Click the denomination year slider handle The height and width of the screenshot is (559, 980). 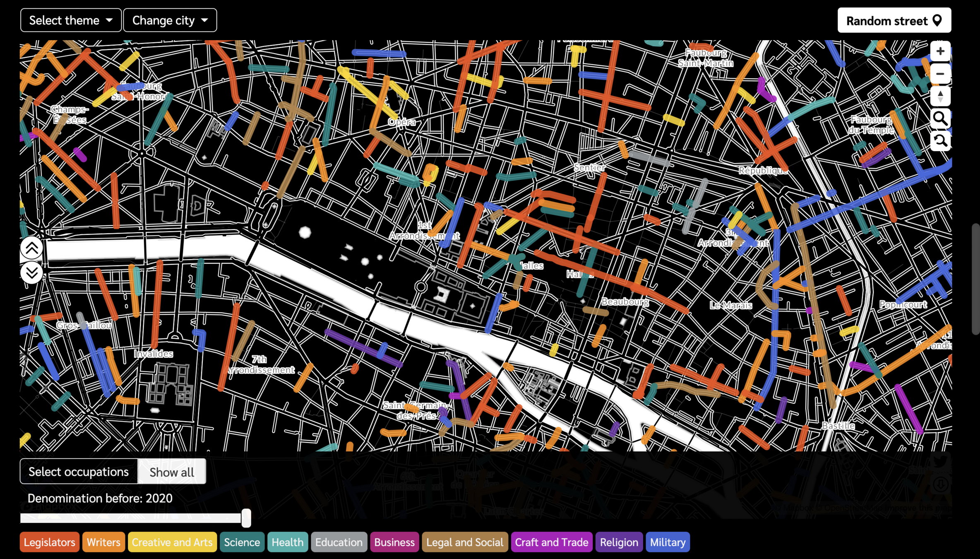tap(246, 518)
